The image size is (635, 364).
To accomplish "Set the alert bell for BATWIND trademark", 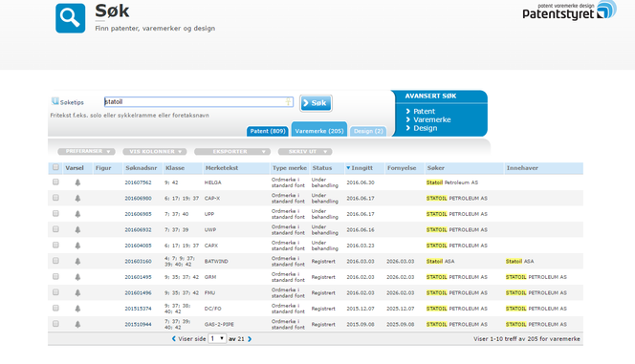I will click(77, 261).
